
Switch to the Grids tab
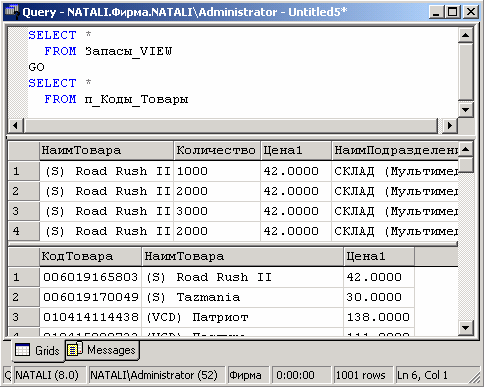click(x=38, y=351)
